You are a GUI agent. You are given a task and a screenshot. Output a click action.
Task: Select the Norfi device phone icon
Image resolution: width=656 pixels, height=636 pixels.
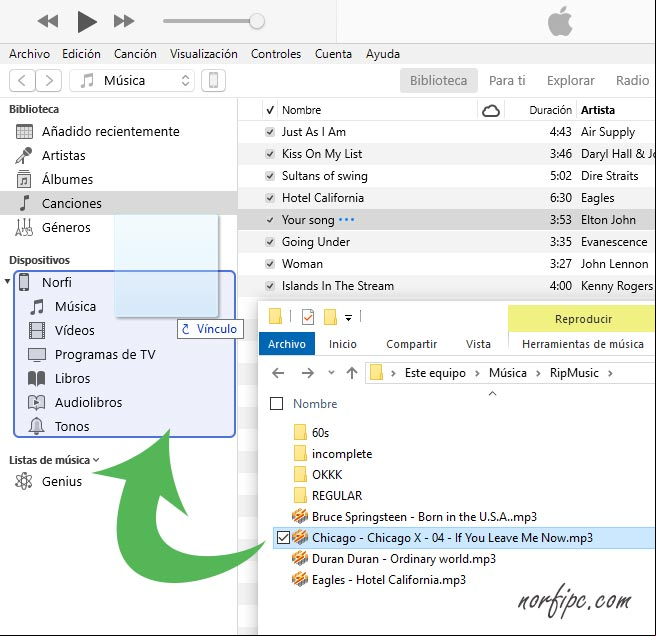(24, 282)
